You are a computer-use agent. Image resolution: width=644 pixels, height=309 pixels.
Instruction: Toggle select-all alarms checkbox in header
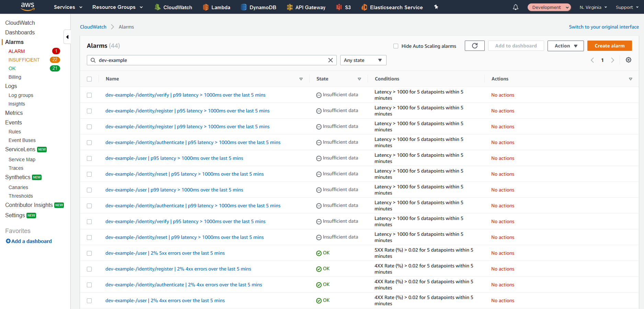[89, 79]
